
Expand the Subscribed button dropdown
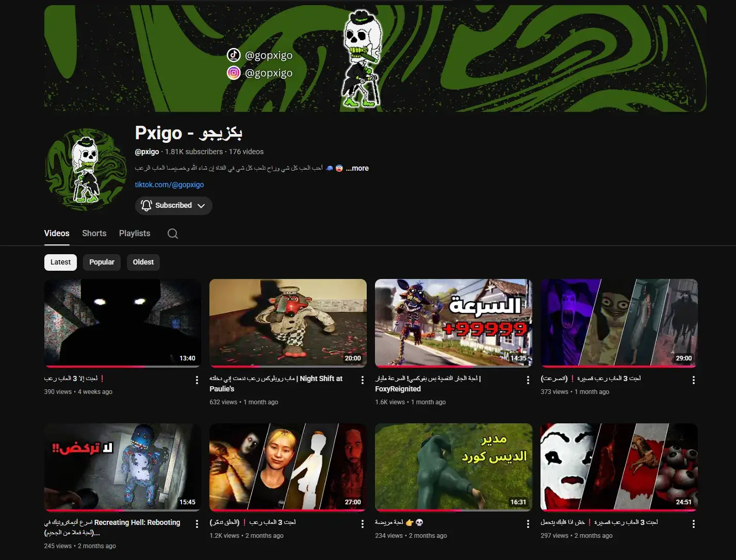[x=201, y=205]
